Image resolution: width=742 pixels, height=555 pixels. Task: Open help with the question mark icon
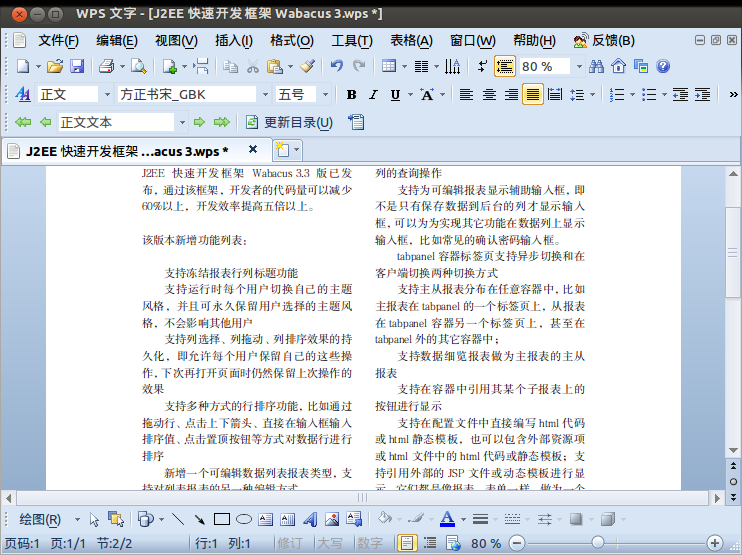[x=663, y=66]
